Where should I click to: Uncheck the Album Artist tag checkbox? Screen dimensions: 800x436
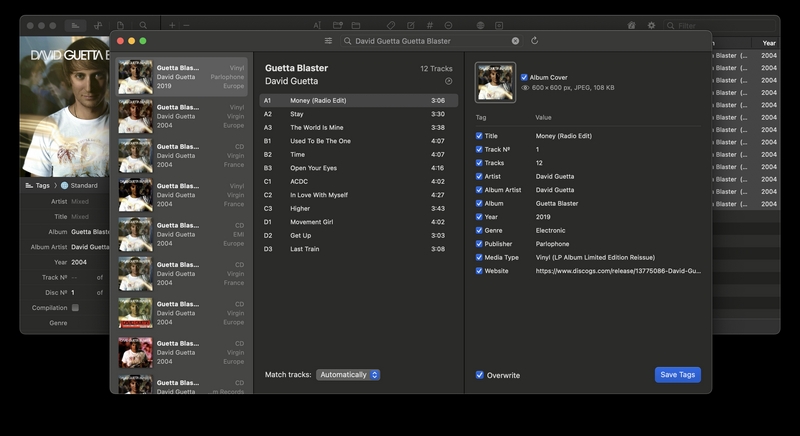pyautogui.click(x=479, y=190)
